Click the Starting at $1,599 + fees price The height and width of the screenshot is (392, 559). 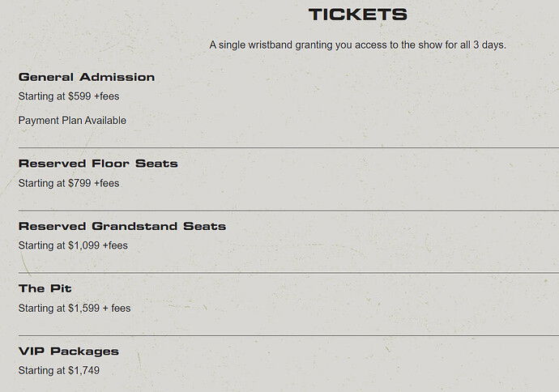coord(75,309)
